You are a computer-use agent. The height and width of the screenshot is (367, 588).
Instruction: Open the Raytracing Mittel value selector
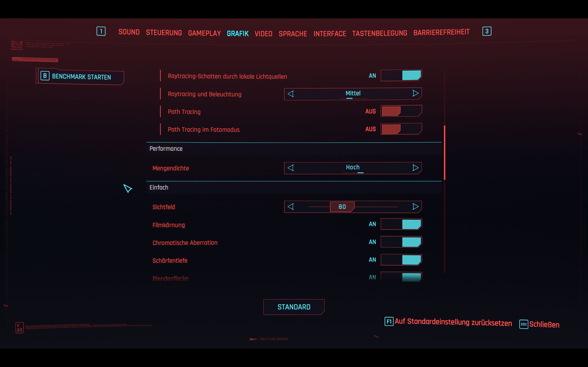[353, 93]
